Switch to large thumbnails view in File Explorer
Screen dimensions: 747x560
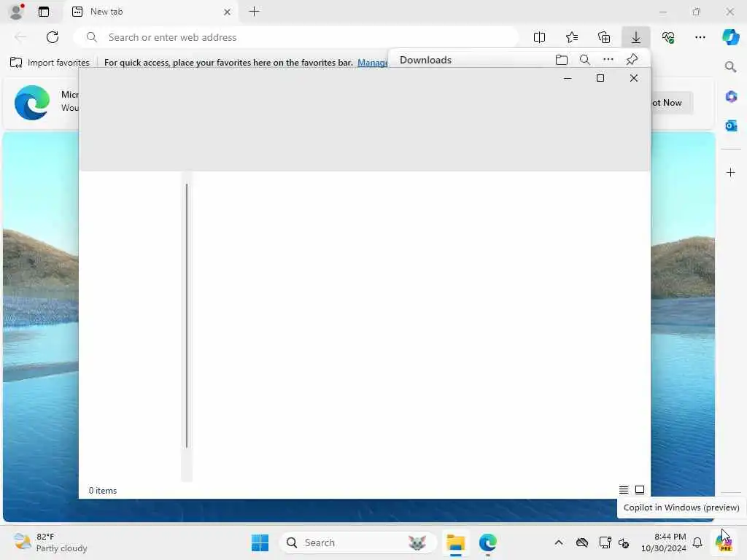point(640,489)
